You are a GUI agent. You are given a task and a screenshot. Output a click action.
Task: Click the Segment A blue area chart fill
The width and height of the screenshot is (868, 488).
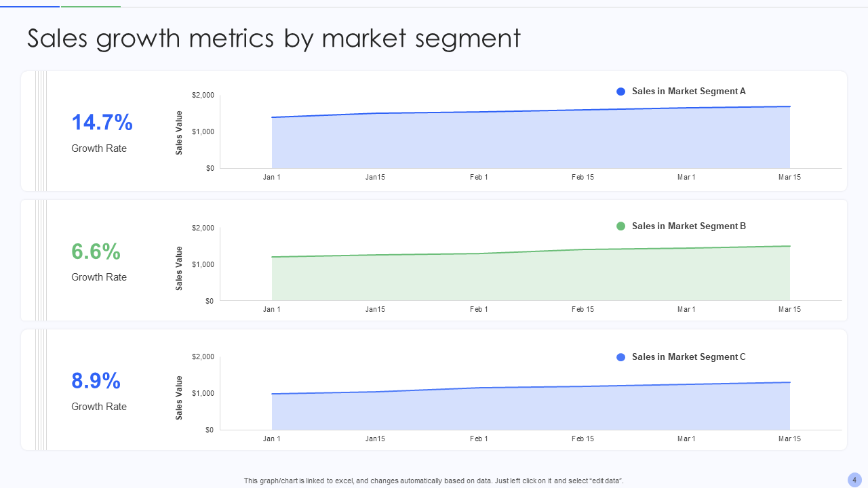click(x=531, y=141)
